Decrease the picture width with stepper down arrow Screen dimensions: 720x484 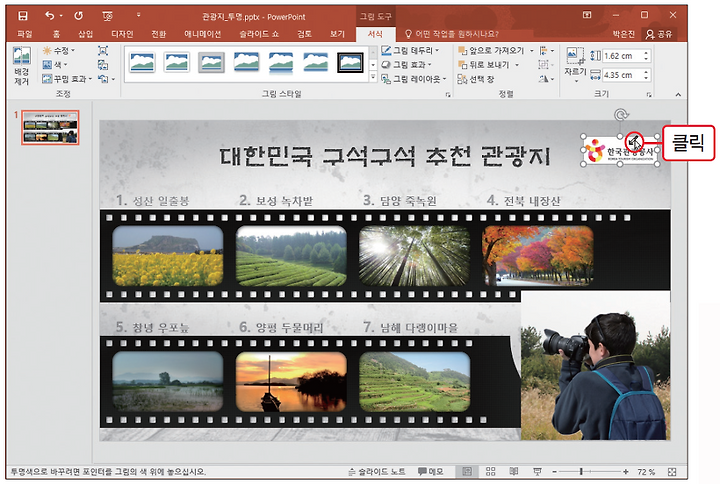(x=646, y=78)
